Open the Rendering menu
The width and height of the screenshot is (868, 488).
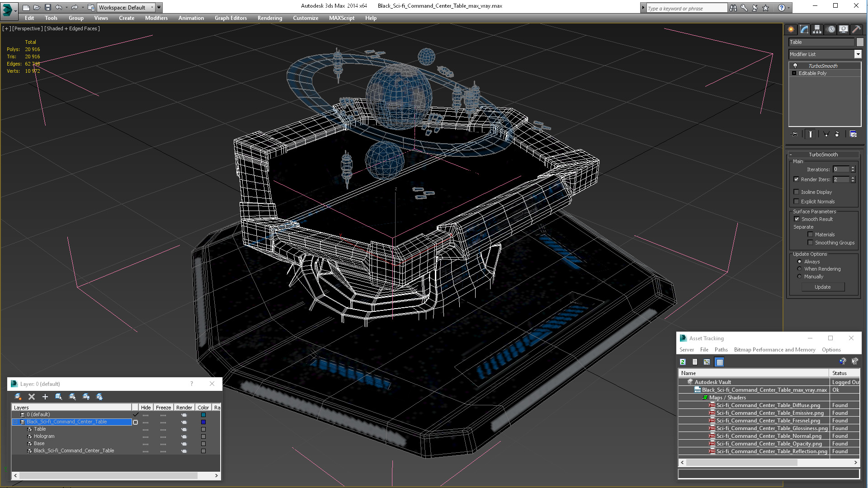[x=269, y=18]
